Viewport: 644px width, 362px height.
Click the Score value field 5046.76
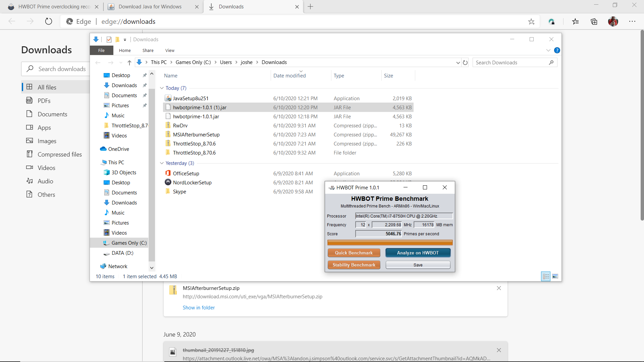click(x=378, y=234)
